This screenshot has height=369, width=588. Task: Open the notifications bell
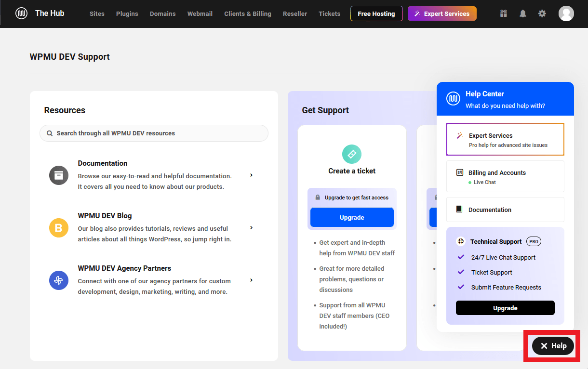click(x=523, y=13)
